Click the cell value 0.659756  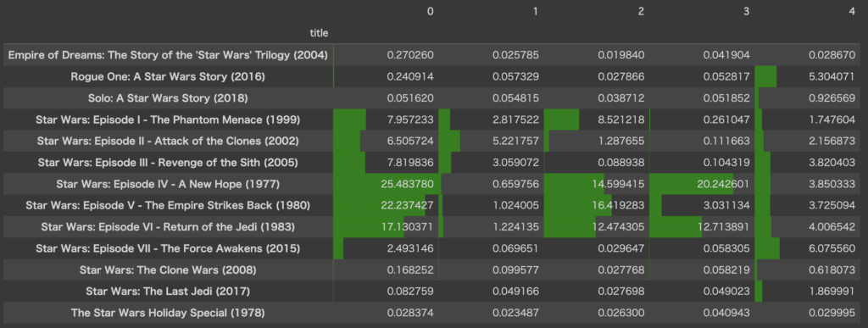(516, 184)
